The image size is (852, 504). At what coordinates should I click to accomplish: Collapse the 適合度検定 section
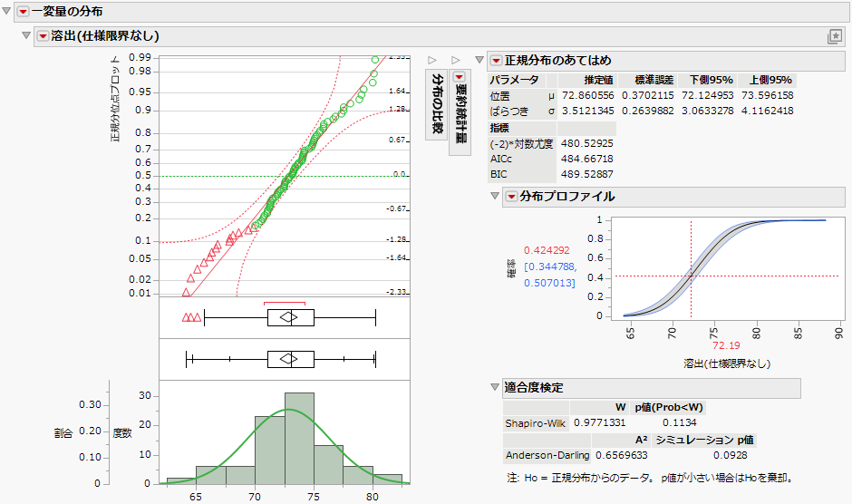[495, 387]
